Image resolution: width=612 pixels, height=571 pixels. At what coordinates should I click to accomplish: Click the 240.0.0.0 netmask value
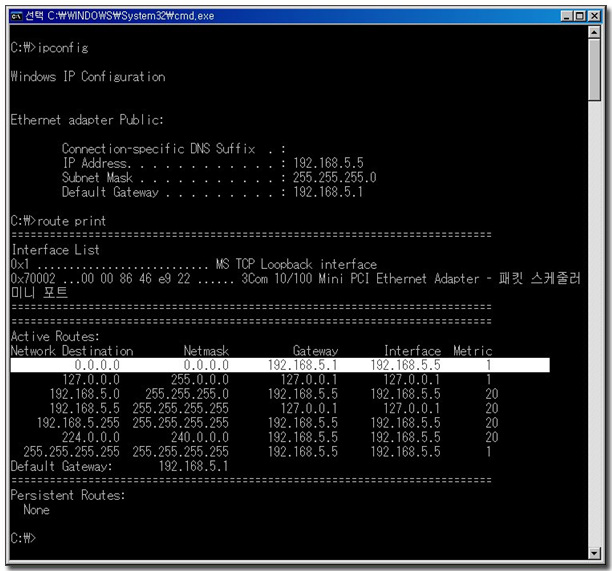tap(200, 438)
